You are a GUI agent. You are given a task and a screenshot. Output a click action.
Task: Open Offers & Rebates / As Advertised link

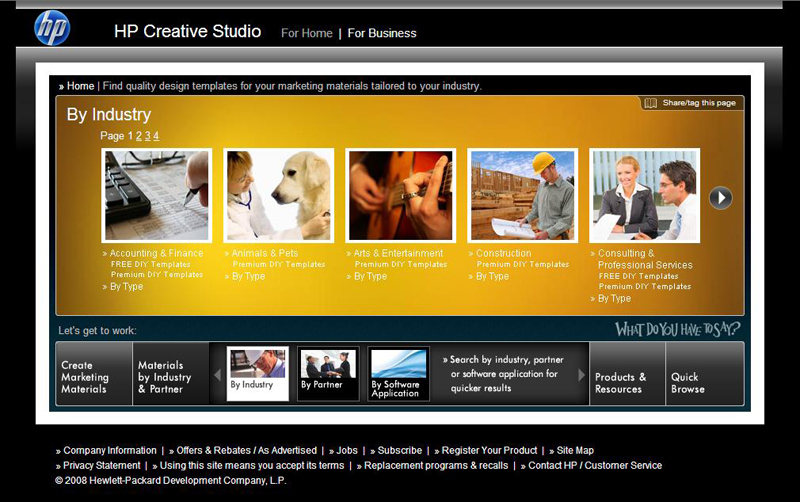tap(246, 450)
